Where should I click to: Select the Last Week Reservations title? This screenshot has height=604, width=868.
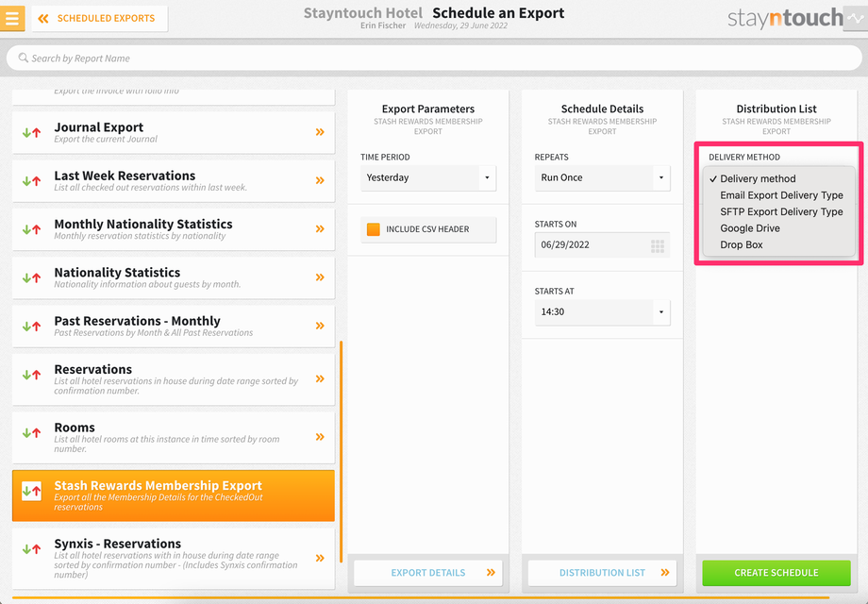[x=125, y=176]
